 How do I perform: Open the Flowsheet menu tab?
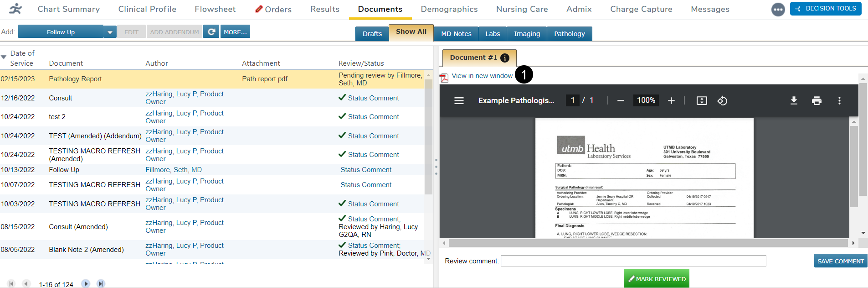click(x=215, y=9)
